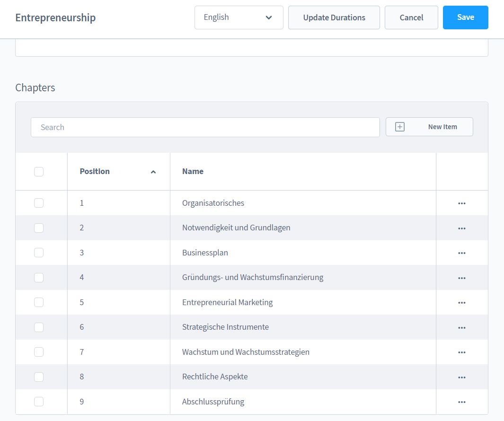
Task: Select checkbox for Wachstum und Wachstumsstrategien row
Action: tap(39, 352)
